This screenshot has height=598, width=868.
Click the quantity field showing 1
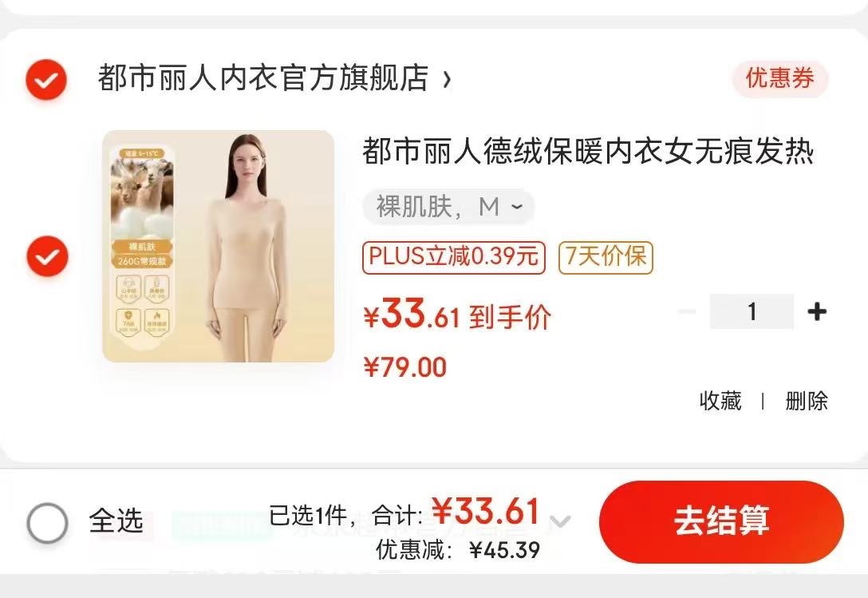752,311
